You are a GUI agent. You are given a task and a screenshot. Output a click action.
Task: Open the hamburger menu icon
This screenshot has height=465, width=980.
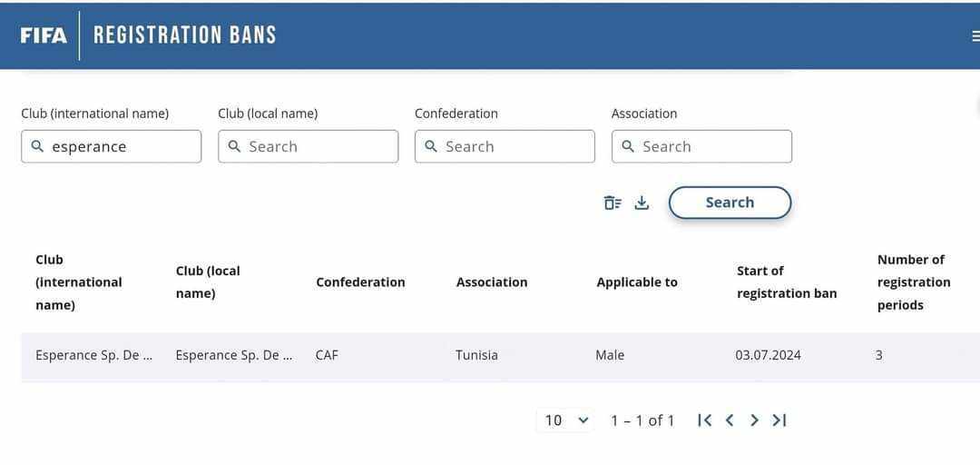[x=975, y=36]
